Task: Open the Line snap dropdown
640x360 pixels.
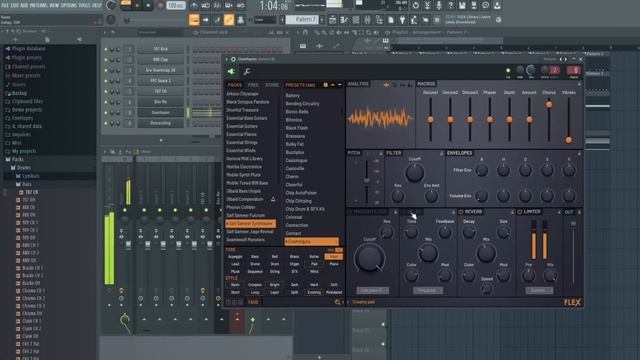Action: (x=265, y=20)
